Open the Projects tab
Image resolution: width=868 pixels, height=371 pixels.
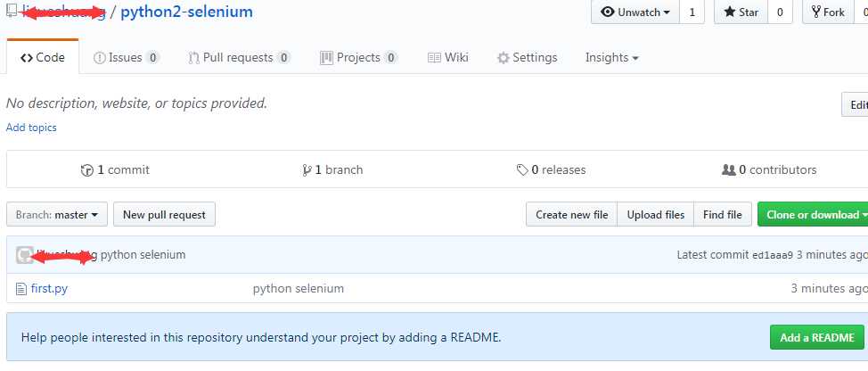tap(359, 58)
